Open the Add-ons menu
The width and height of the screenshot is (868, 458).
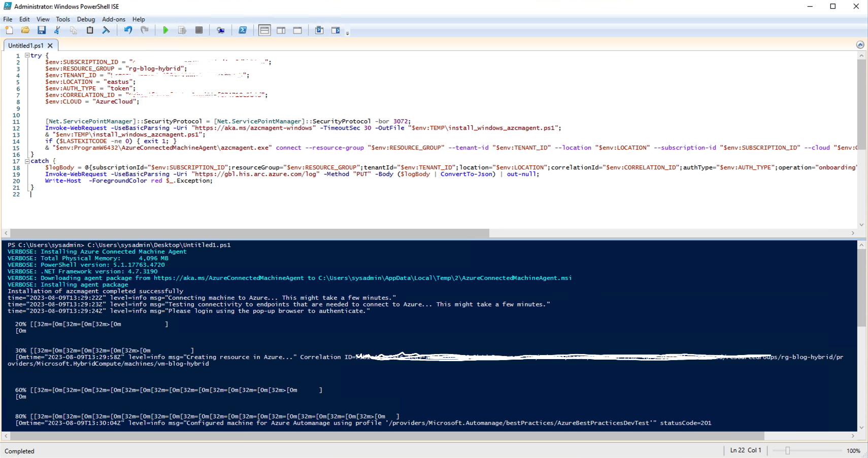pos(113,19)
